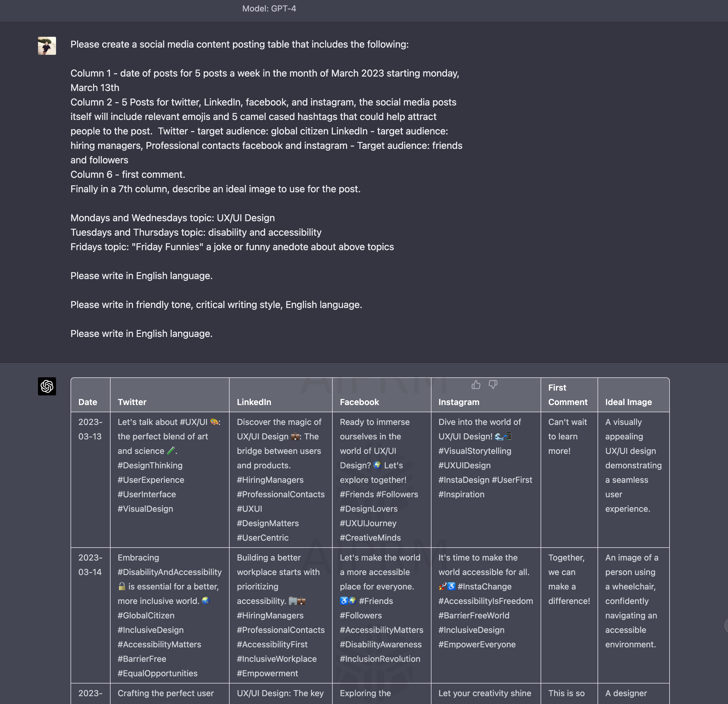Image resolution: width=728 pixels, height=704 pixels.
Task: Click the #InclusiveWorkplace hashtag
Action: pyautogui.click(x=277, y=659)
